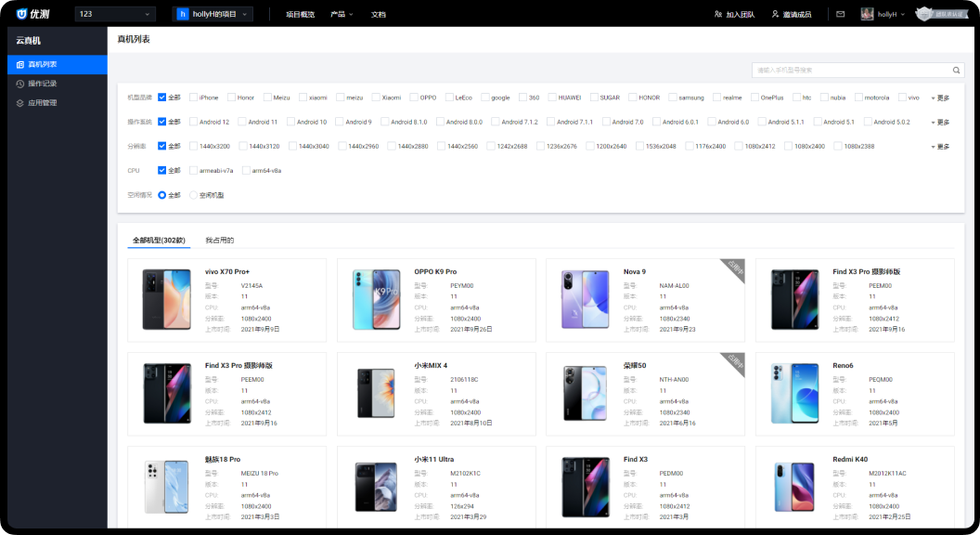Click the 优测 logo icon
980x535 pixels.
coord(22,14)
